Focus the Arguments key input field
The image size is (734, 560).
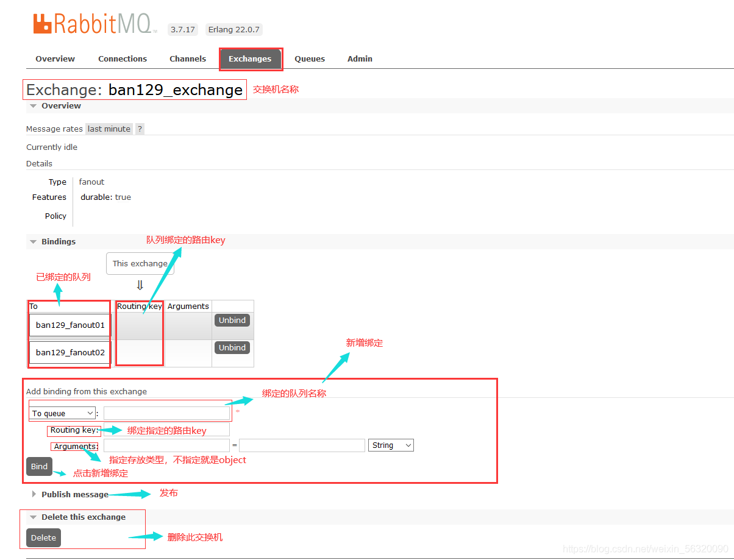[166, 445]
